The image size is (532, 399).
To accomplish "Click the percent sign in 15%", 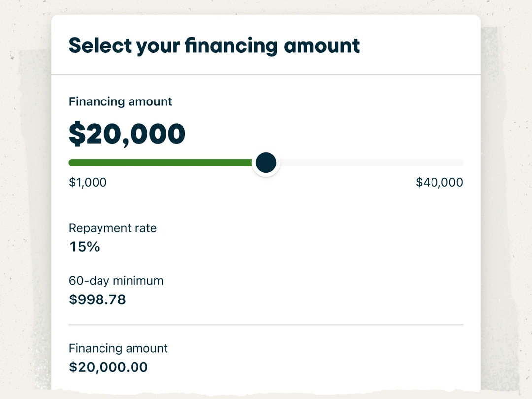I will point(93,247).
